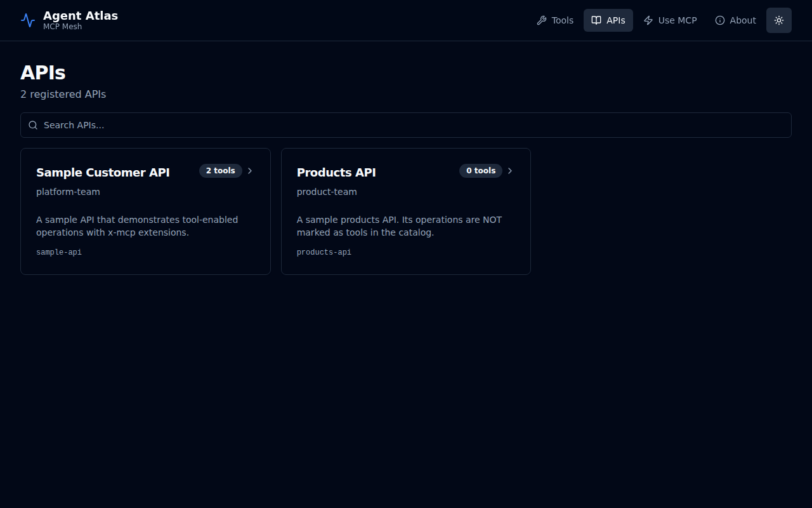Expand the Products API card details
812x508 pixels.
(406, 211)
